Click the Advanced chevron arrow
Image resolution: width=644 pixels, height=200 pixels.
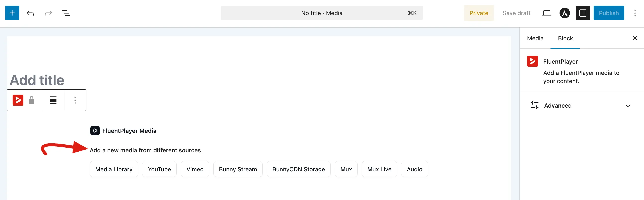click(628, 106)
